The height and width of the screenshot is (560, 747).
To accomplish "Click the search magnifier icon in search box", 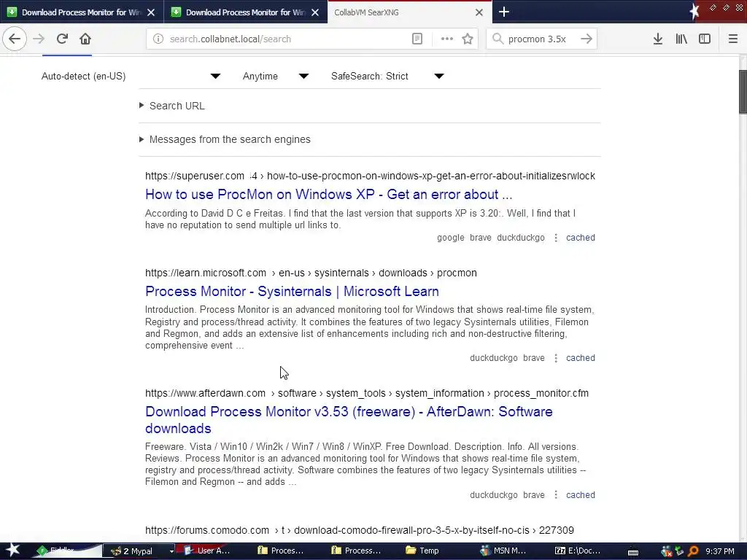I will (498, 39).
